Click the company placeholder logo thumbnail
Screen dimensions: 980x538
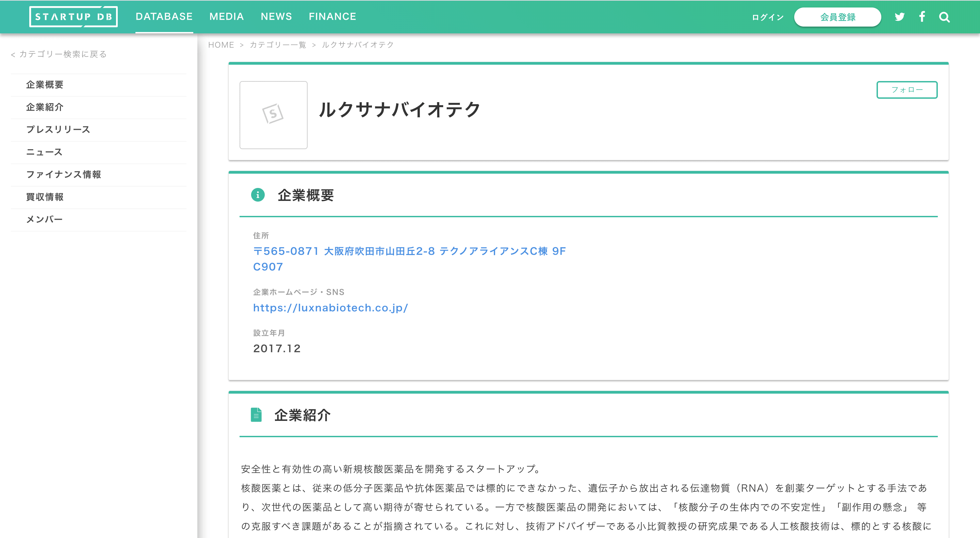click(x=273, y=115)
